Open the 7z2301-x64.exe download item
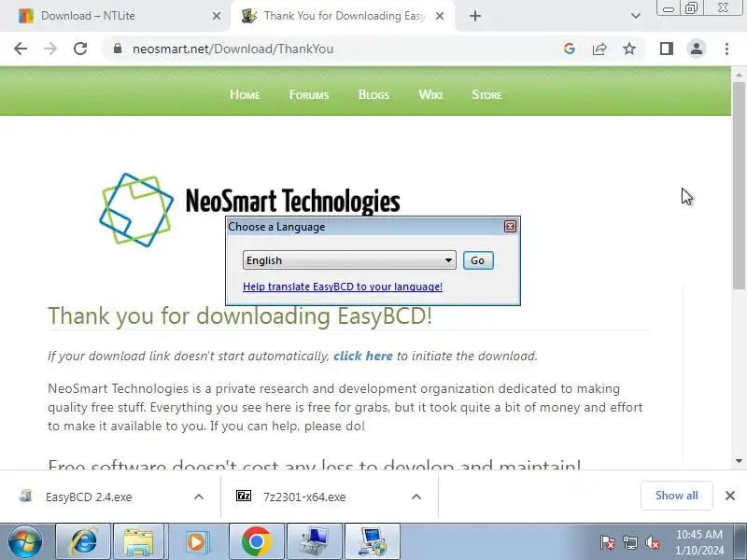Image resolution: width=747 pixels, height=560 pixels. 305,497
